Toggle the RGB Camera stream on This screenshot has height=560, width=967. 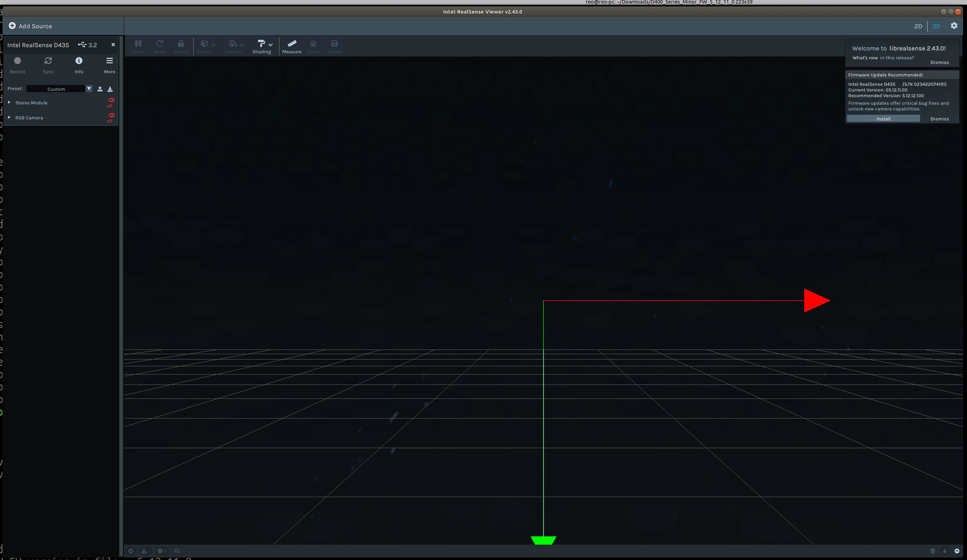click(x=111, y=117)
